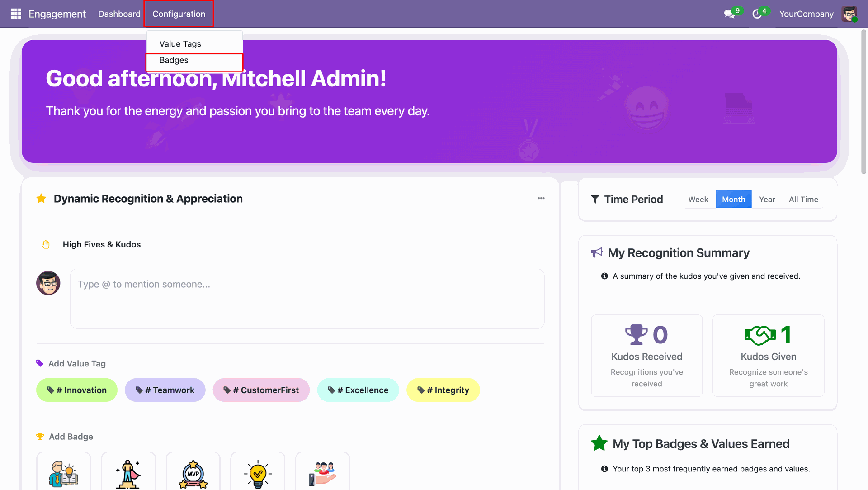Pick the yellow # Integrity tag
The height and width of the screenshot is (490, 868).
click(443, 390)
